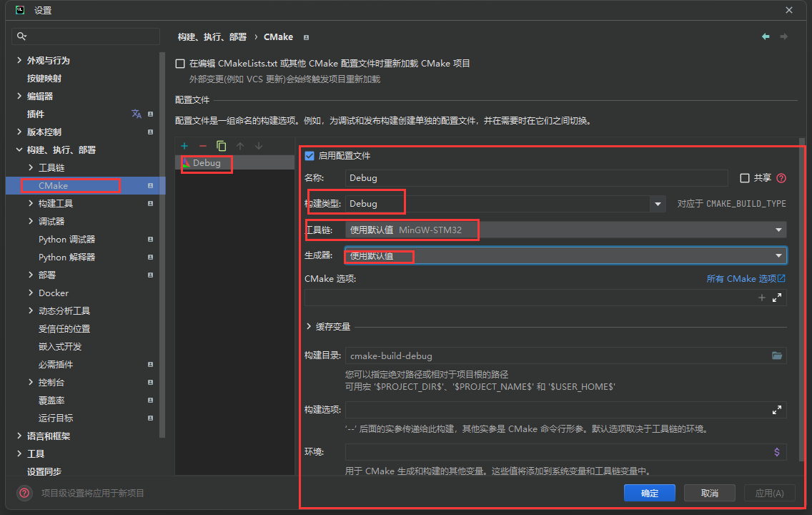
Task: Click the settings search field
Action: 85,35
